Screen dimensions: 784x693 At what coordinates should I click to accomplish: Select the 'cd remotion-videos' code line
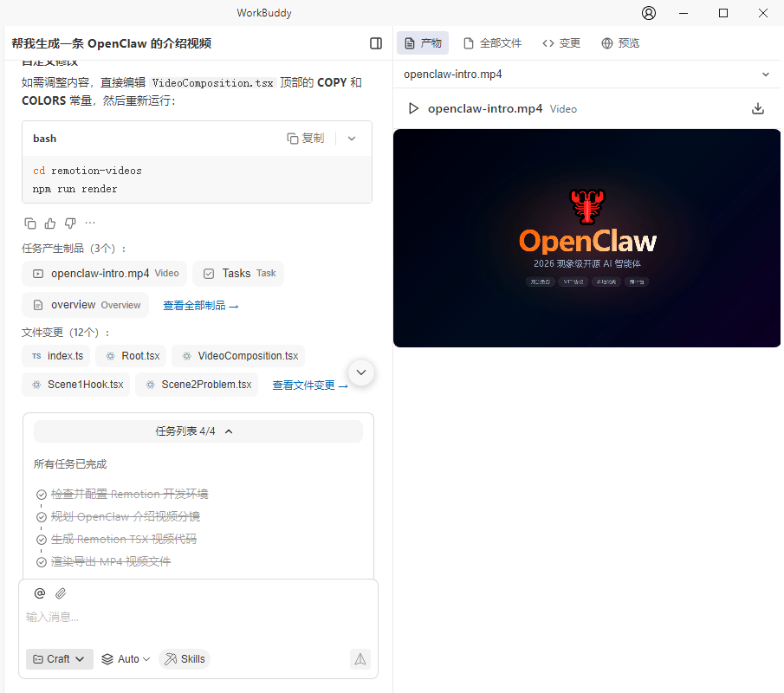[x=87, y=171]
